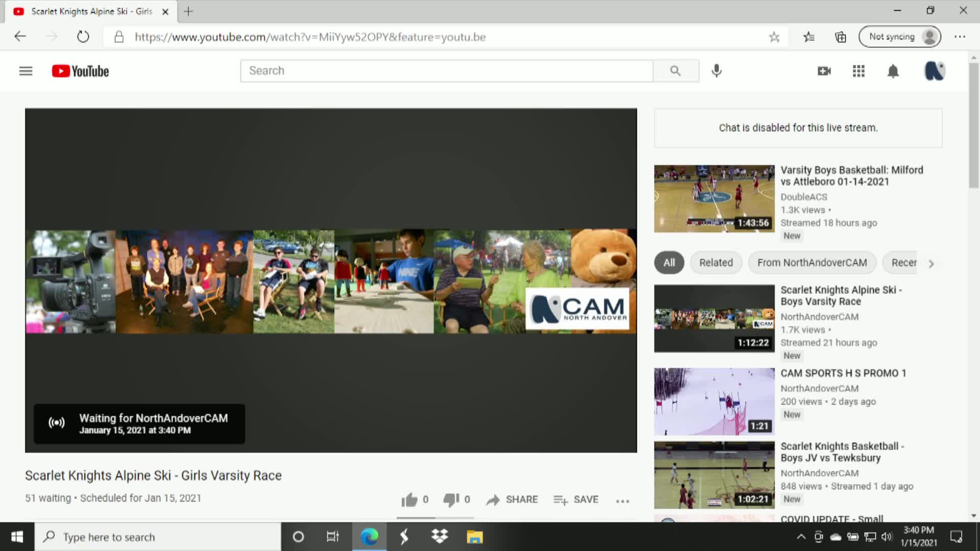
Task: Click the Boys Varsity Race thumbnail showing 1:12:22
Action: point(714,318)
